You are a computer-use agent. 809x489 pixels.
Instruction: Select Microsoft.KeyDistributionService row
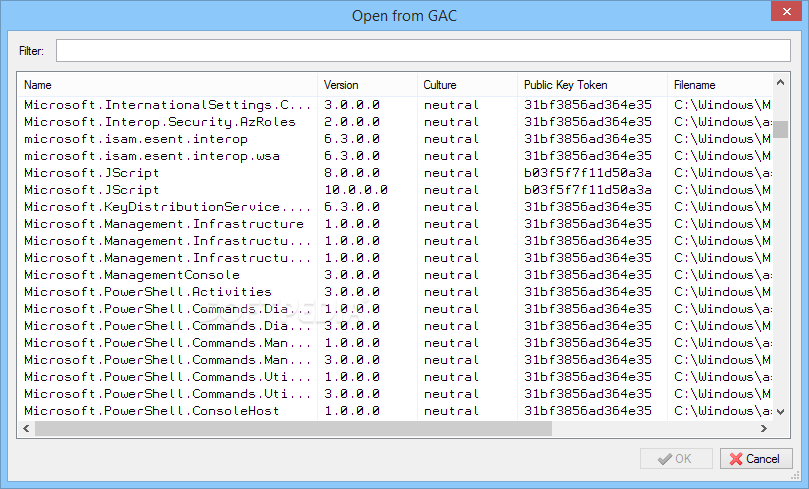(x=396, y=207)
